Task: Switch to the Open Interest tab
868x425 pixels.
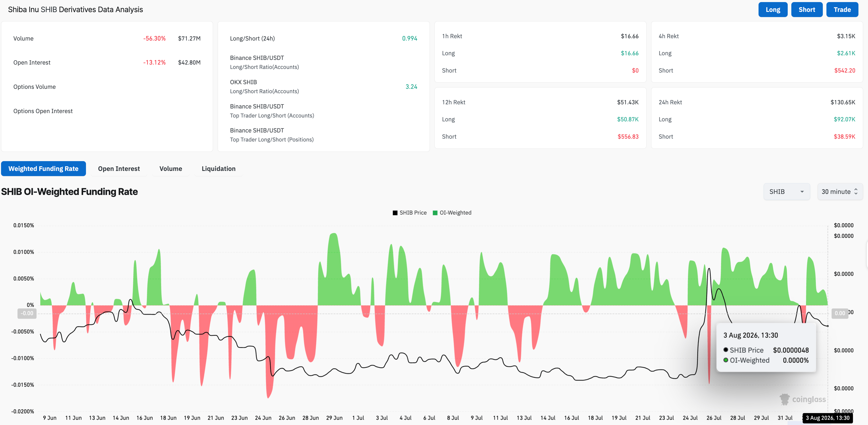Action: 119,169
